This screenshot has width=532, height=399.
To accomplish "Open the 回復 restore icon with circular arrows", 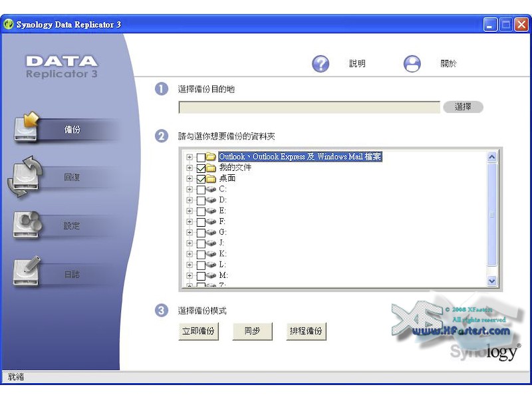I will (x=25, y=176).
